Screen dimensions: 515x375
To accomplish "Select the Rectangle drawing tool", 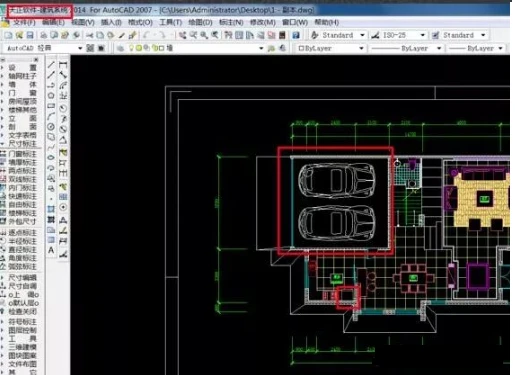I will point(51,106).
